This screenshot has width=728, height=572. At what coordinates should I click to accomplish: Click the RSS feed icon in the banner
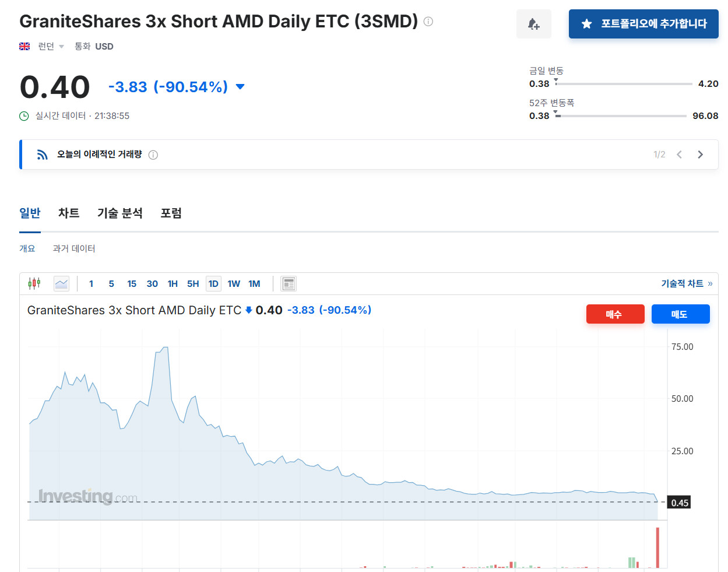[x=43, y=155]
